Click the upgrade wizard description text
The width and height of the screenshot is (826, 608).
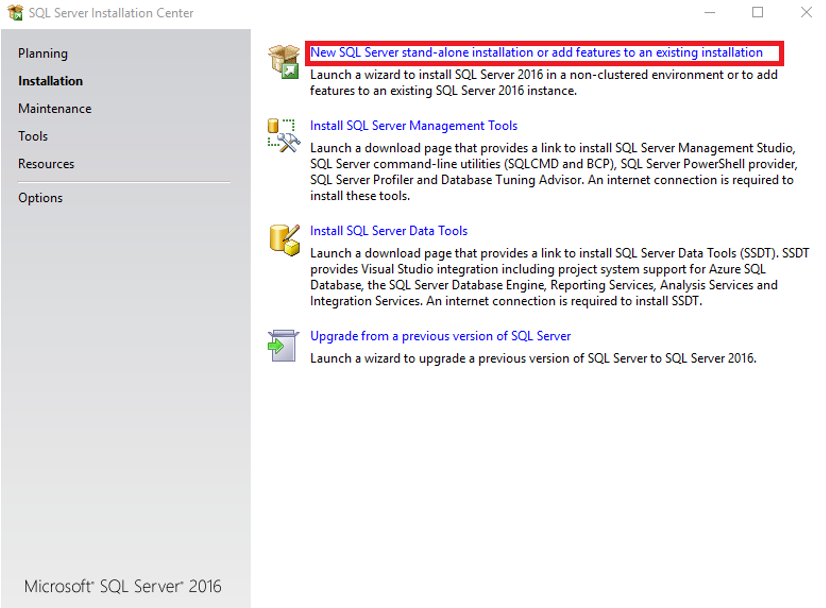[533, 359]
